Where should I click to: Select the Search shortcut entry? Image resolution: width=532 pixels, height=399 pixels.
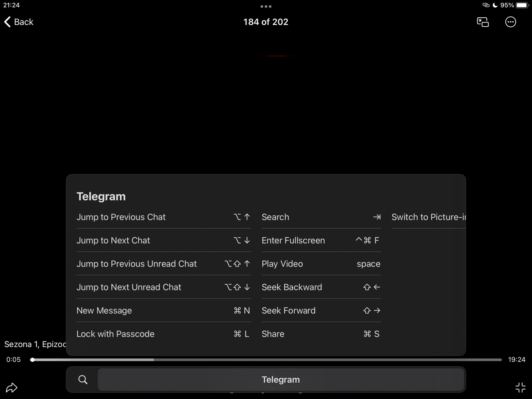[321, 217]
